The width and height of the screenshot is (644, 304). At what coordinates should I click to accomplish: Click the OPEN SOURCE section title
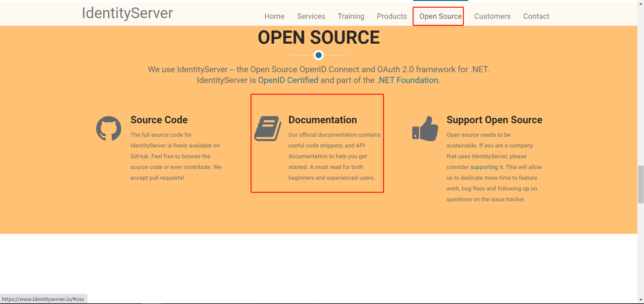(x=319, y=37)
